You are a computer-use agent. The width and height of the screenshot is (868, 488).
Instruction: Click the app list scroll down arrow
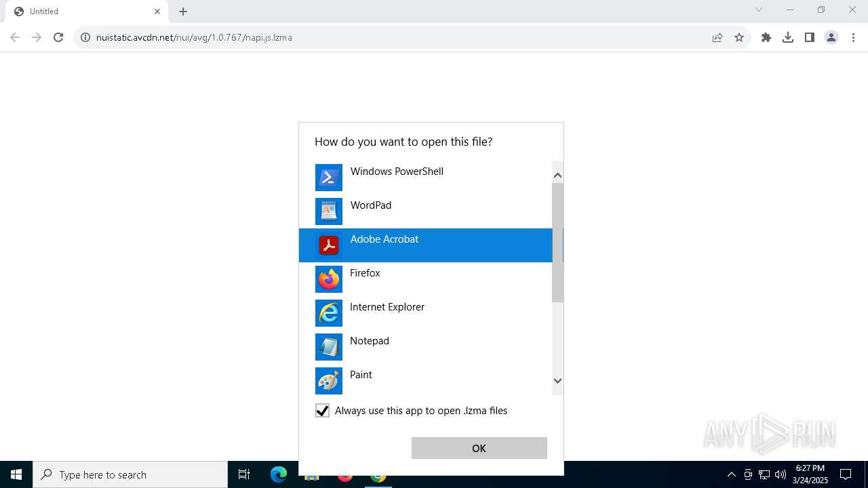[557, 381]
